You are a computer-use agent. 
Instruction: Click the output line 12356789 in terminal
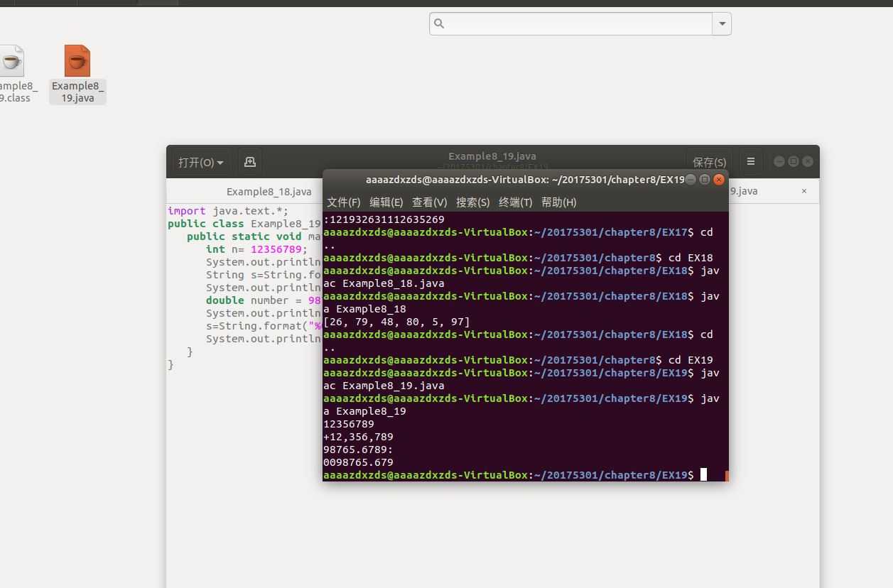tap(348, 424)
